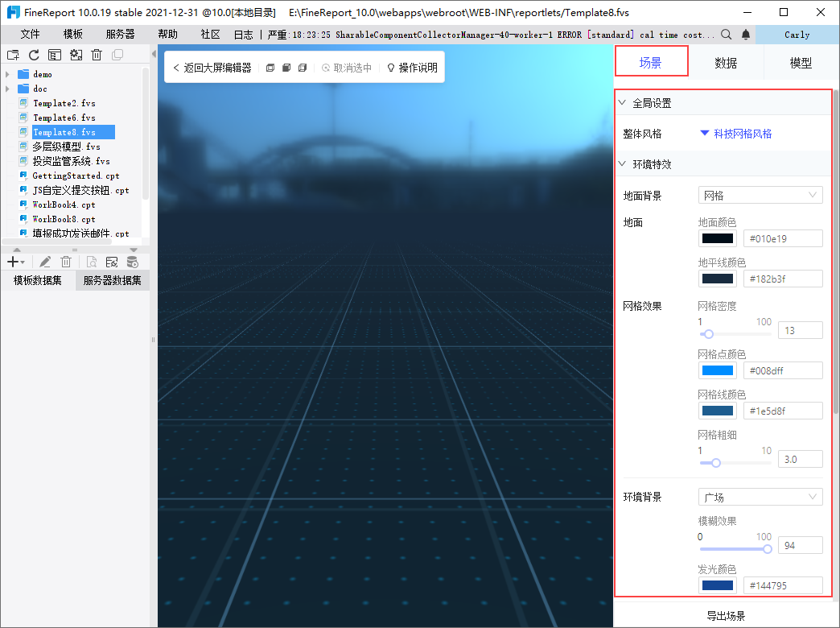Collapse the 全局设置 section

click(622, 102)
